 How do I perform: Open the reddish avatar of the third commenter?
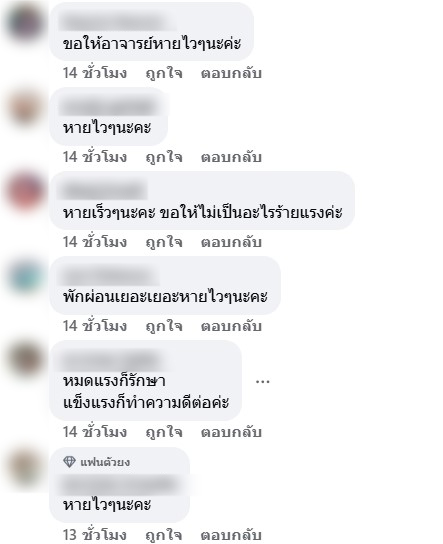(24, 192)
